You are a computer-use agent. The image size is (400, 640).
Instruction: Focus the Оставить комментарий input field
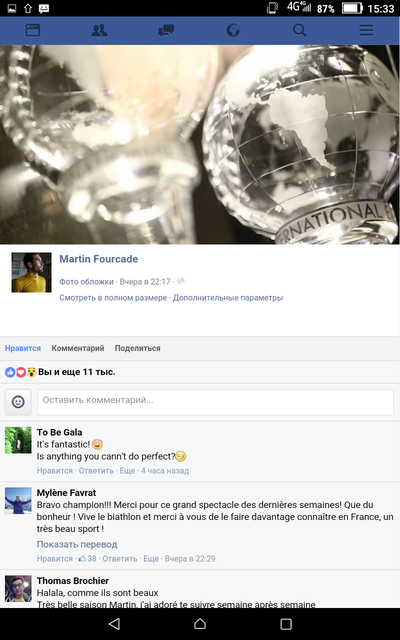(216, 402)
